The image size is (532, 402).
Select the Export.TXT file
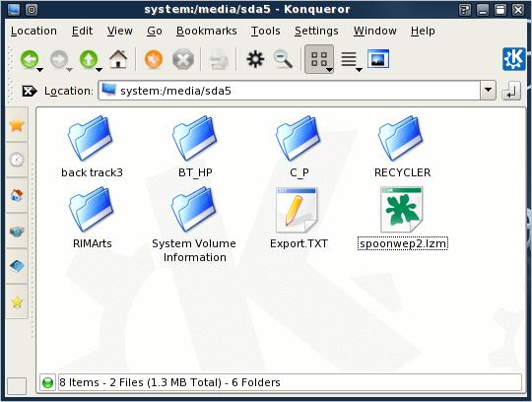pos(299,218)
